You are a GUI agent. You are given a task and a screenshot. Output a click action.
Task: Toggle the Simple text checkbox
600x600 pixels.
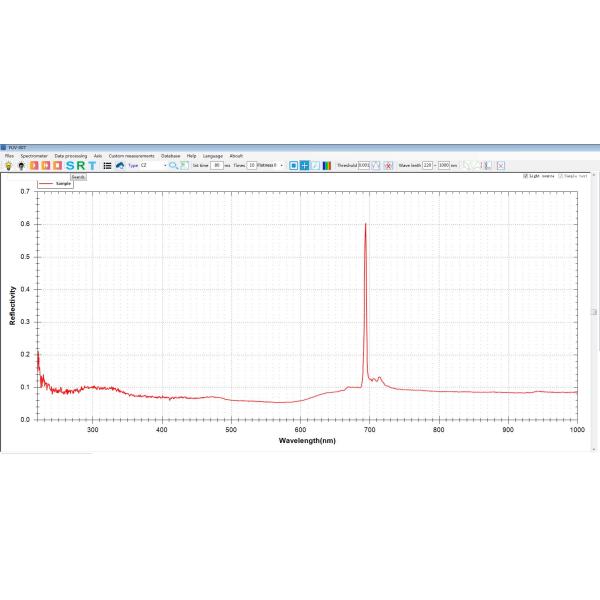[x=562, y=176]
